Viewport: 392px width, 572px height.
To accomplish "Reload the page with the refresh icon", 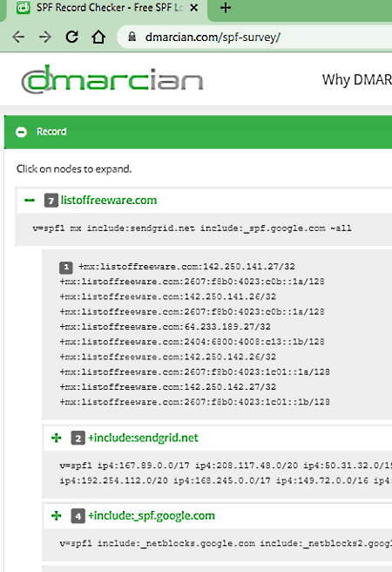I will [x=71, y=37].
